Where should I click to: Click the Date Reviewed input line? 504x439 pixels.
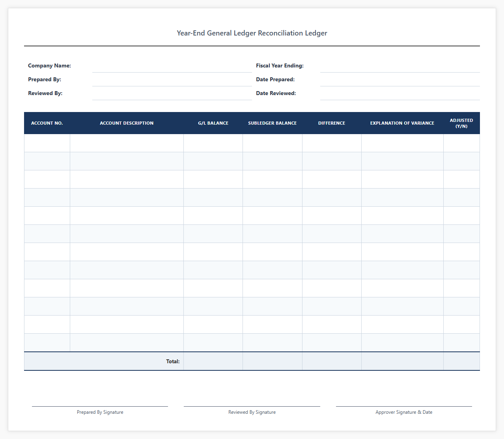(400, 93)
